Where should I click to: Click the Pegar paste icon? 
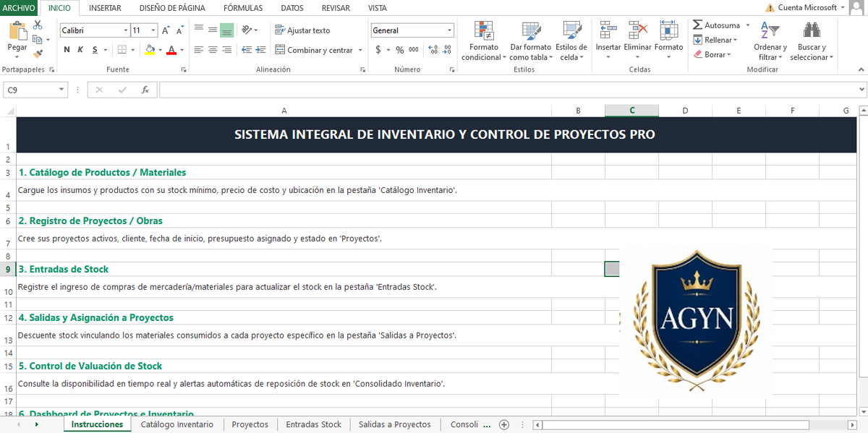pyautogui.click(x=17, y=32)
